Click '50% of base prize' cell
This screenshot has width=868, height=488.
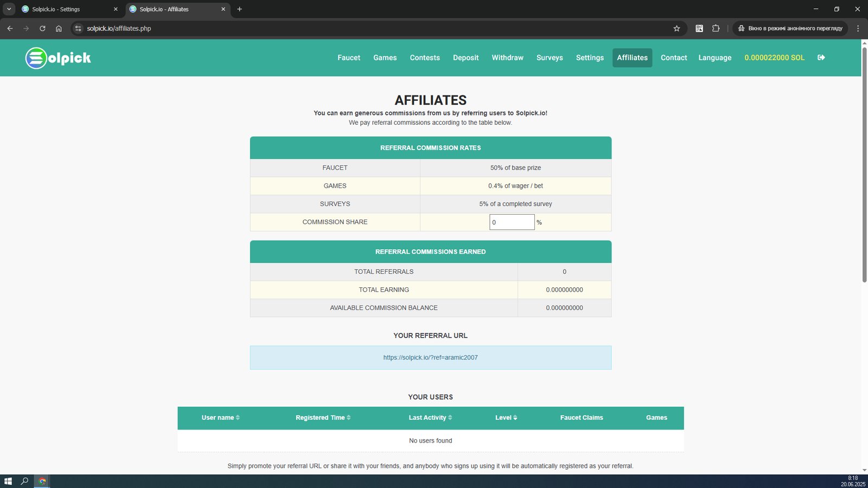coord(516,168)
